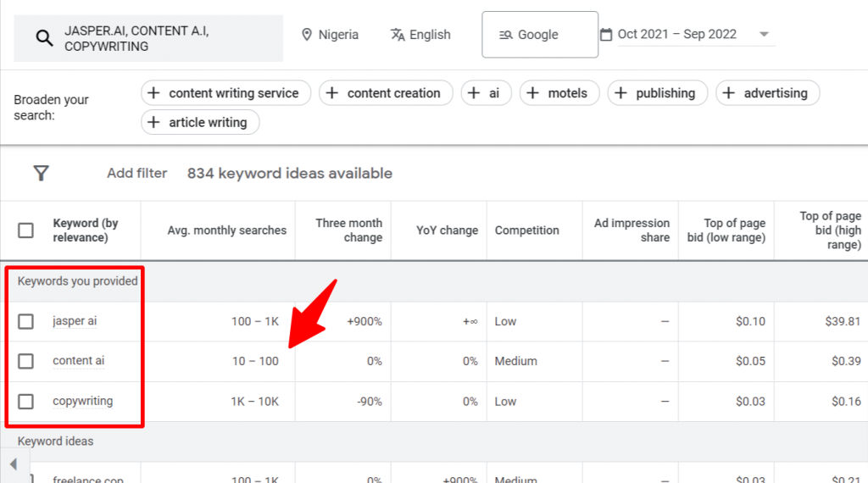Check the copywriting keyword checkbox
Screen dimensions: 868x483
[x=25, y=401]
